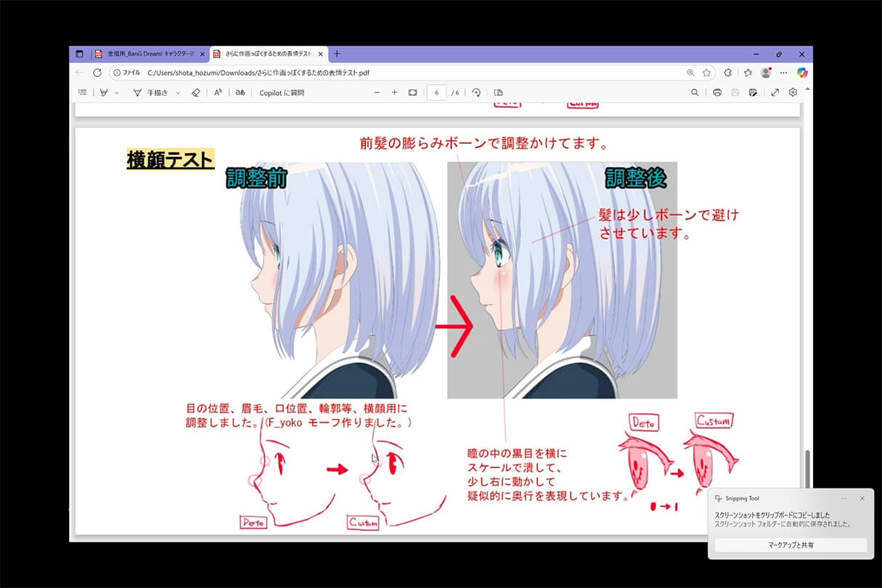Click the read aloud icon

[218, 93]
